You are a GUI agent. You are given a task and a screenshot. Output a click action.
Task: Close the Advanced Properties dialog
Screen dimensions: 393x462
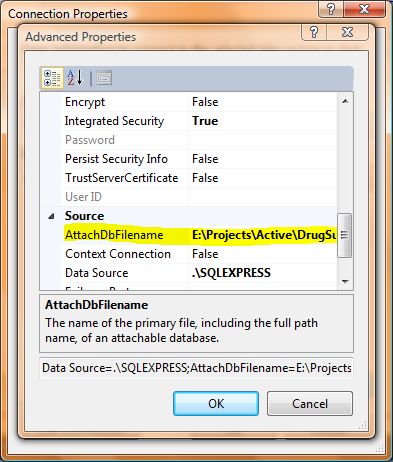[348, 32]
